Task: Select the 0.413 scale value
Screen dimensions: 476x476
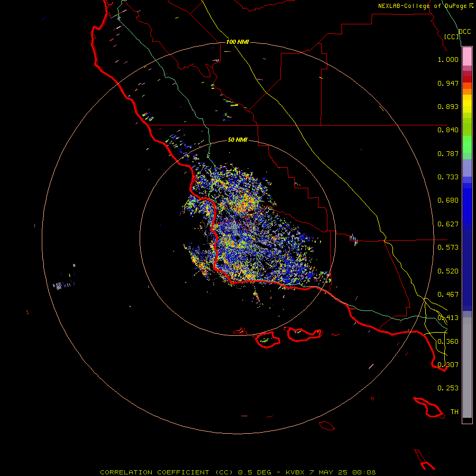Action: click(448, 318)
